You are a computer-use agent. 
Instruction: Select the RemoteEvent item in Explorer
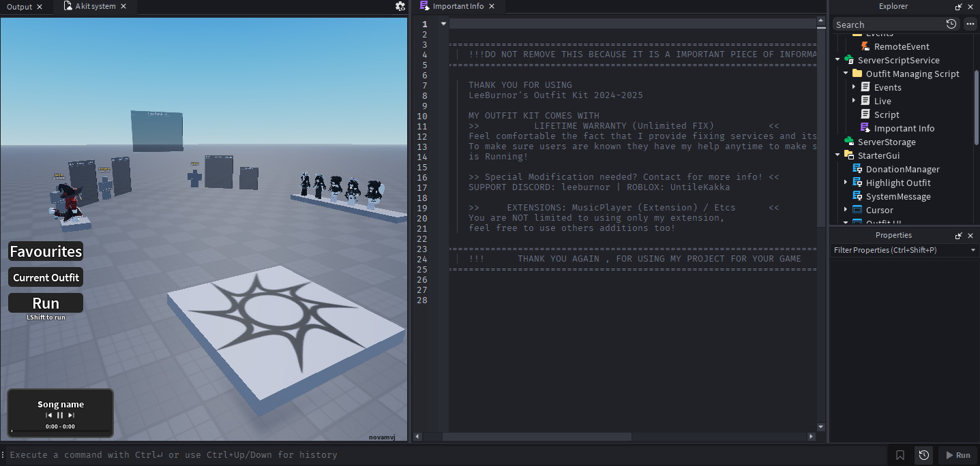click(902, 46)
